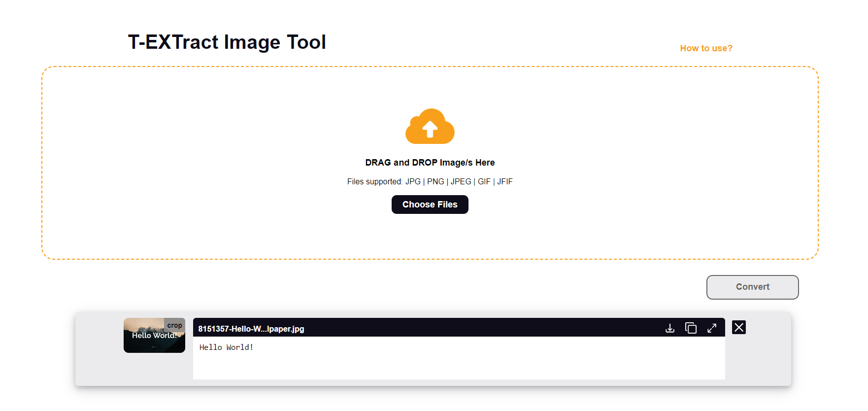Click the crop label on the thumbnail

click(174, 325)
